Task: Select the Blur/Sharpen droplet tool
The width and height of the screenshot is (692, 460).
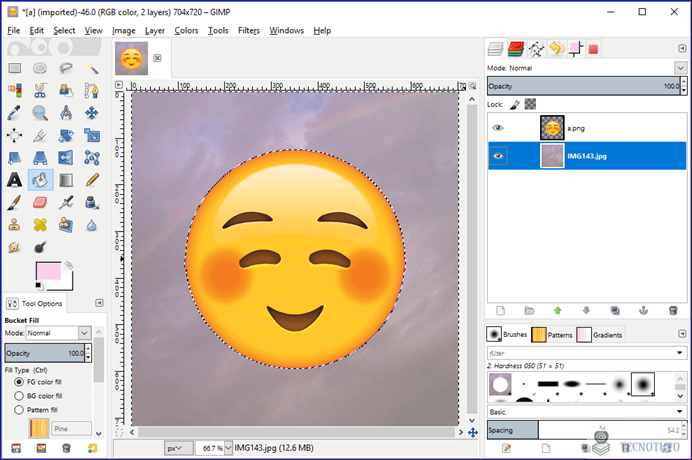Action: (x=92, y=225)
